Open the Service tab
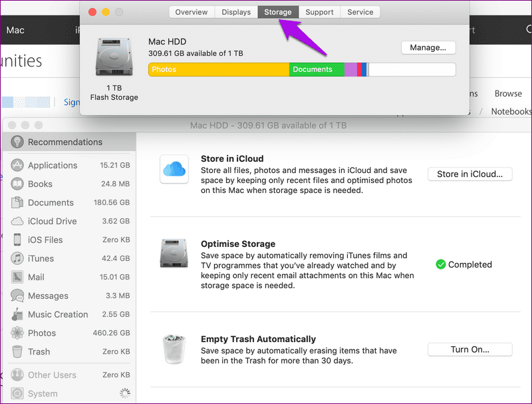 pyautogui.click(x=360, y=12)
